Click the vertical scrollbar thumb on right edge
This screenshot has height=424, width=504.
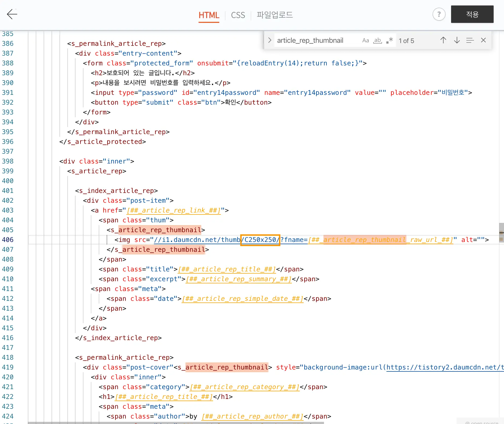(x=501, y=232)
